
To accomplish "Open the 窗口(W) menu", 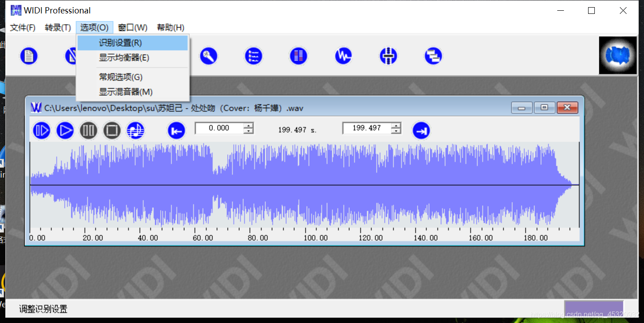I will tap(132, 28).
